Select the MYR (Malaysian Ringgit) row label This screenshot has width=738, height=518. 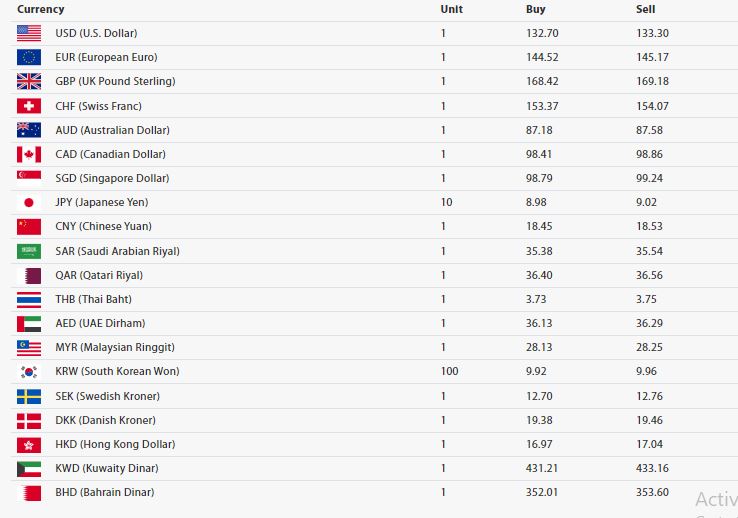[x=115, y=347]
